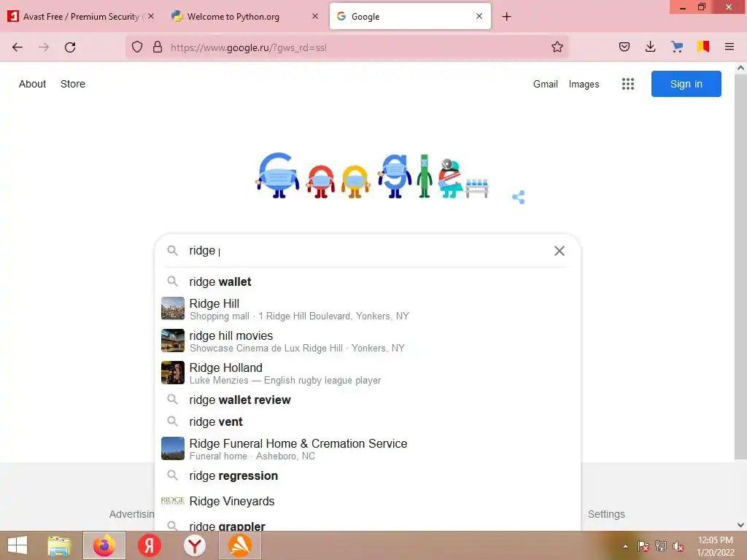Open Avast from the taskbar
This screenshot has width=747, height=560.
point(239,545)
